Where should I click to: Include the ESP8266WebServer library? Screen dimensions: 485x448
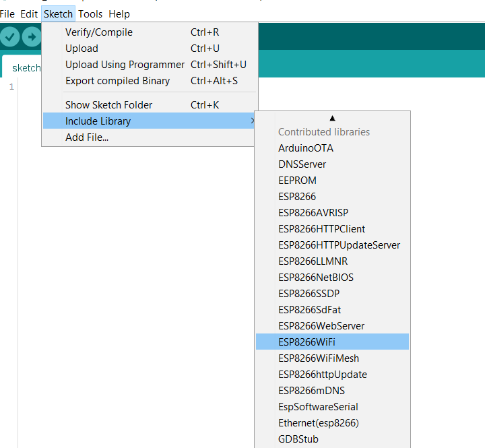click(333, 326)
